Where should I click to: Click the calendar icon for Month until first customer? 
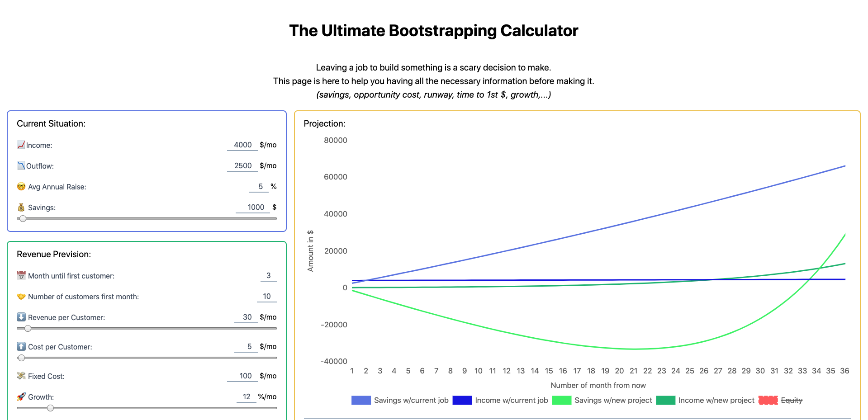[21, 275]
